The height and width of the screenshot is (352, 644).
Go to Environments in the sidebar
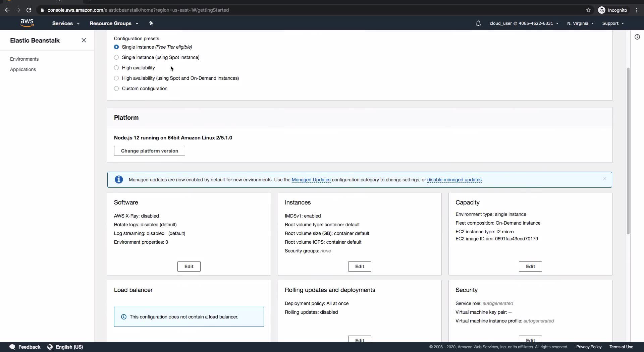point(24,59)
